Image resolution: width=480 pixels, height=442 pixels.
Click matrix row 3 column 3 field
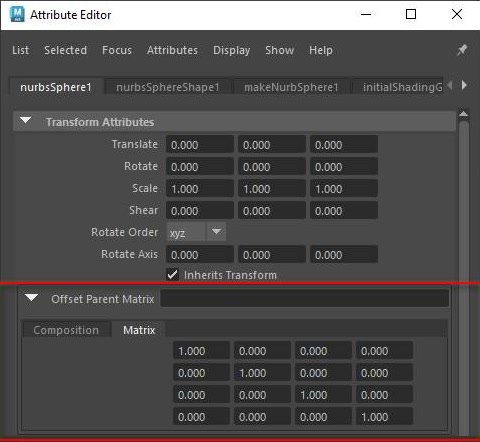click(323, 395)
